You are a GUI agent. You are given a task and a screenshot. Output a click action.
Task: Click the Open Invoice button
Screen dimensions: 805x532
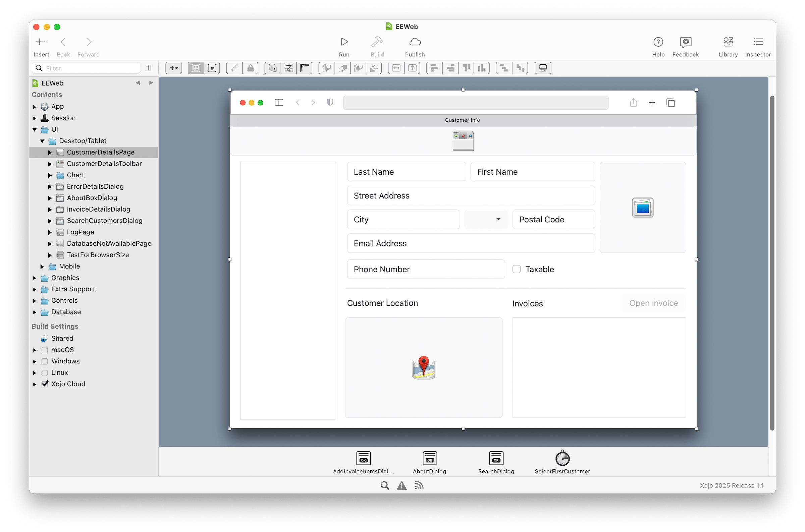coord(653,303)
